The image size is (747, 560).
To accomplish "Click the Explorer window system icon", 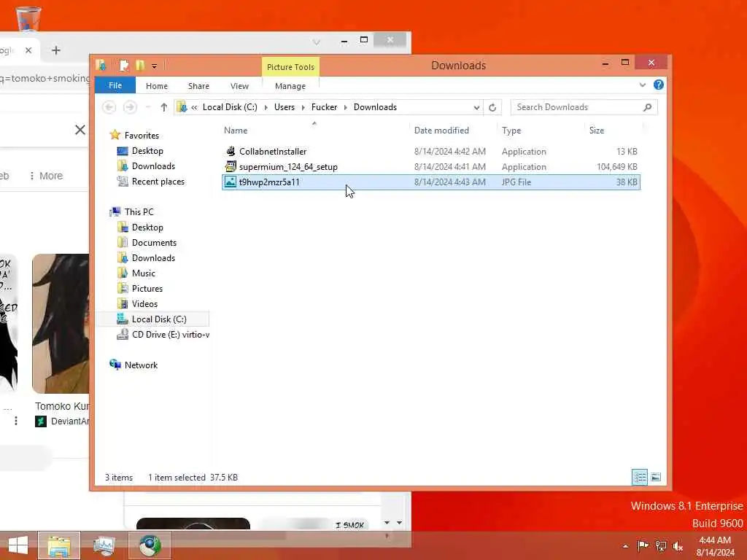I will (101, 65).
